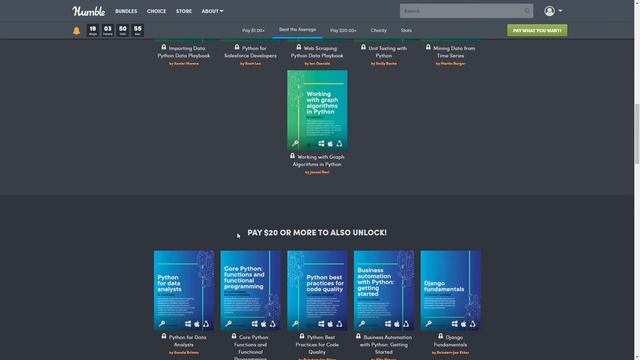Open Python for Salesforce Developers title link
Viewport: 640px width, 360px height.
pos(250,52)
